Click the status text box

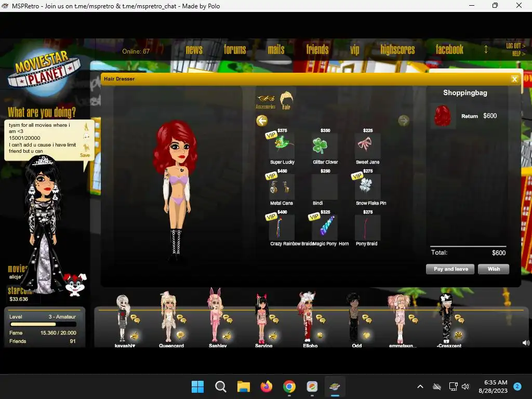(x=43, y=138)
